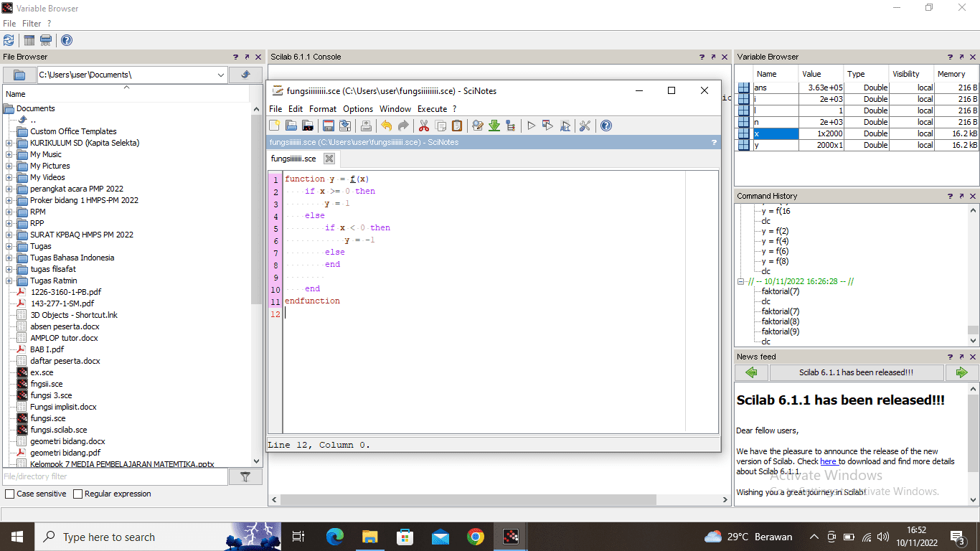Sort variables by the Value column header
Viewport: 980px width, 551px height.
pyautogui.click(x=821, y=74)
